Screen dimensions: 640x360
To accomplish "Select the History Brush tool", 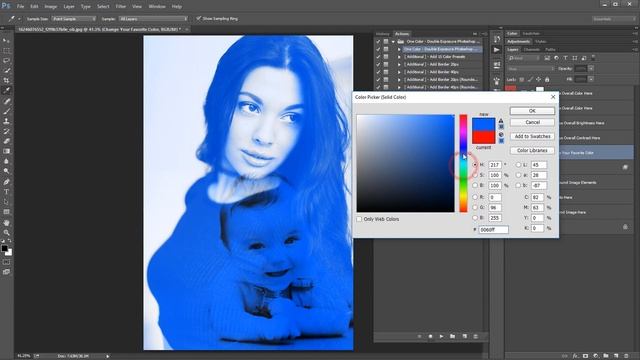I will pos(7,131).
